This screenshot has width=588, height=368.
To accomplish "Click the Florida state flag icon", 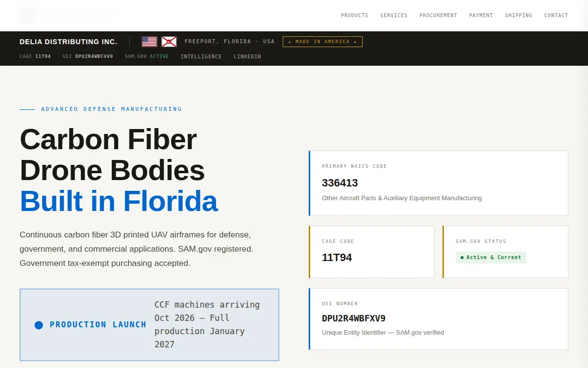I will point(169,42).
